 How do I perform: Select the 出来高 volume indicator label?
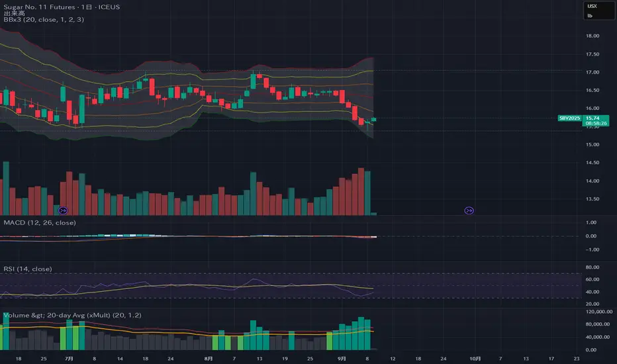[x=14, y=13]
